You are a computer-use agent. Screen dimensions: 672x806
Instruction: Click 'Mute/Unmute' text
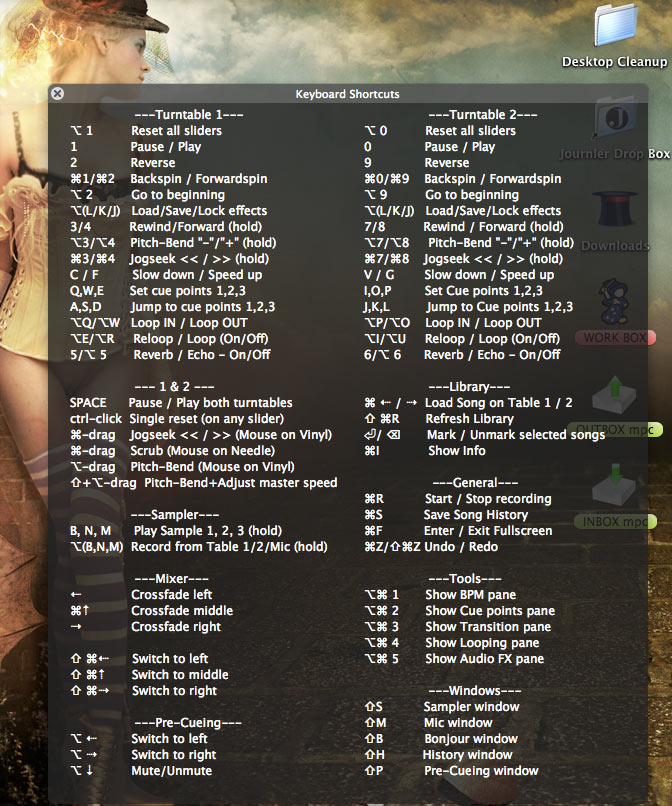172,771
